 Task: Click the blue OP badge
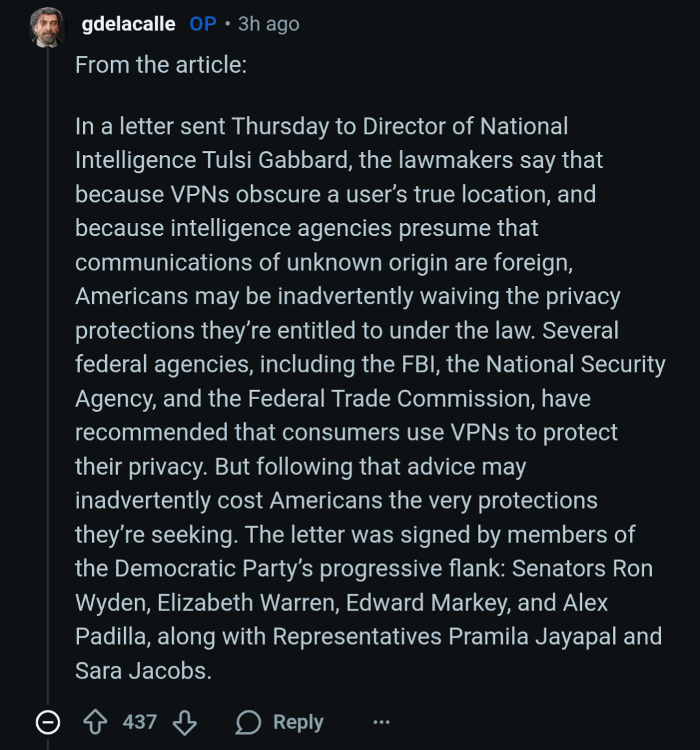click(202, 24)
